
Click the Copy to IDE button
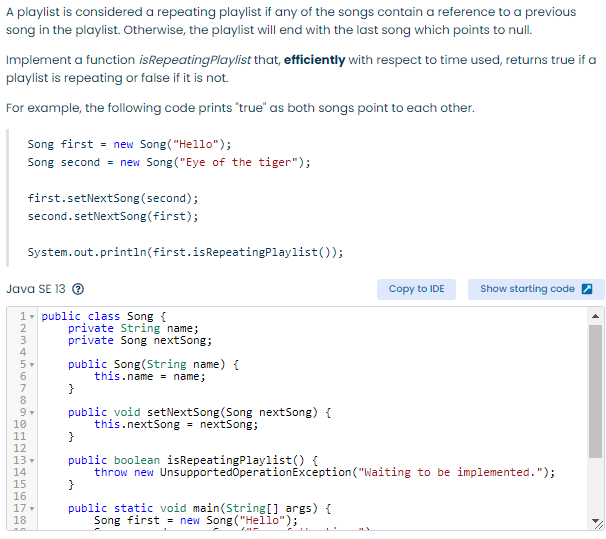click(416, 289)
